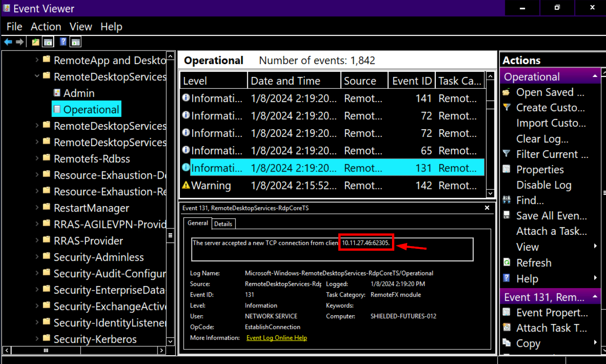Select the Warning event with ID 142
The width and height of the screenshot is (606, 364).
(x=332, y=186)
